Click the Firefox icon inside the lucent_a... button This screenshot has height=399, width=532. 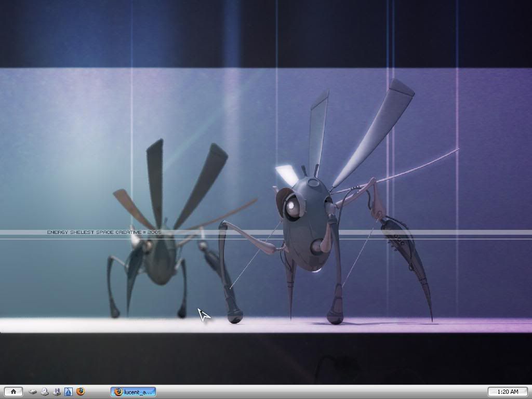coord(118,392)
